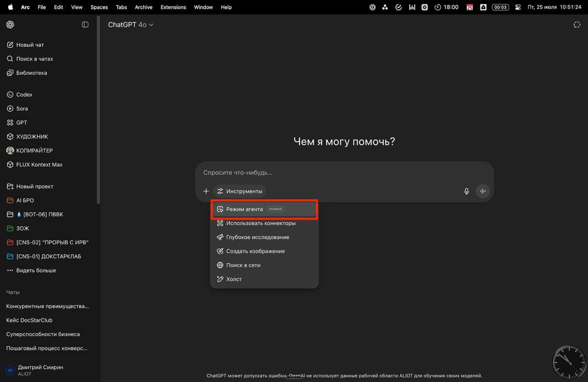
Task: Start voice mode with the waveform button
Action: tap(483, 191)
